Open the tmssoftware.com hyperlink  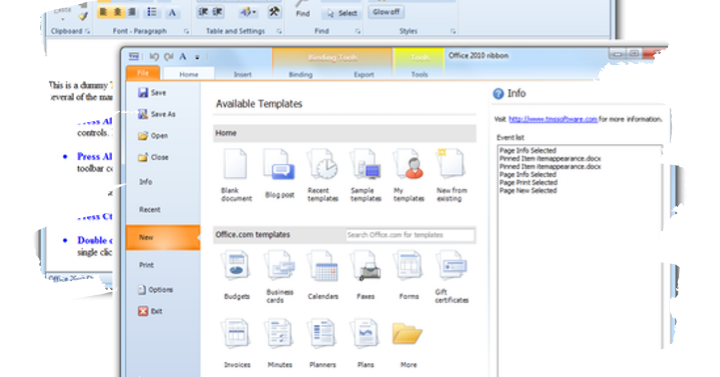point(553,119)
